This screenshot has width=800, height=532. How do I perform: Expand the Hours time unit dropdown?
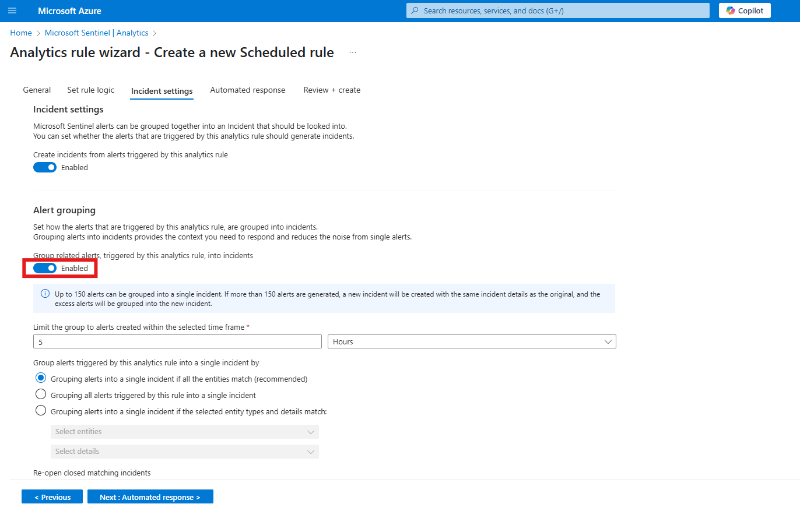(472, 341)
